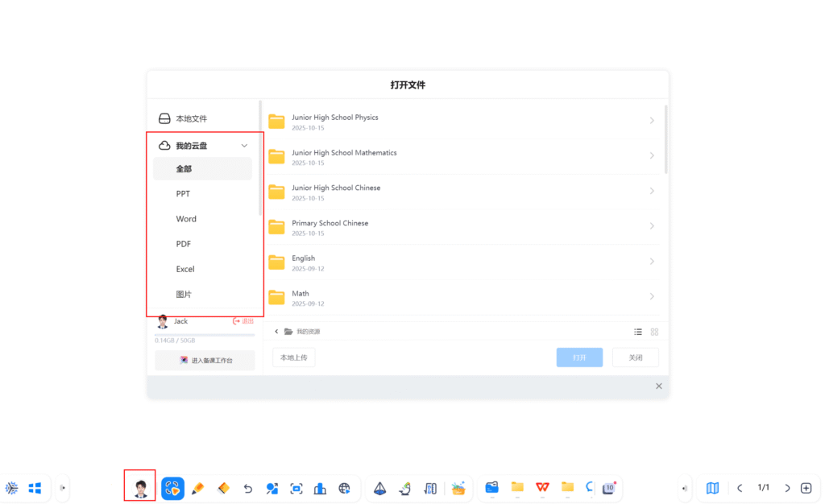This screenshot has height=504, width=825.
Task: Open the 3D geometry pyramid tool
Action: [379, 488]
